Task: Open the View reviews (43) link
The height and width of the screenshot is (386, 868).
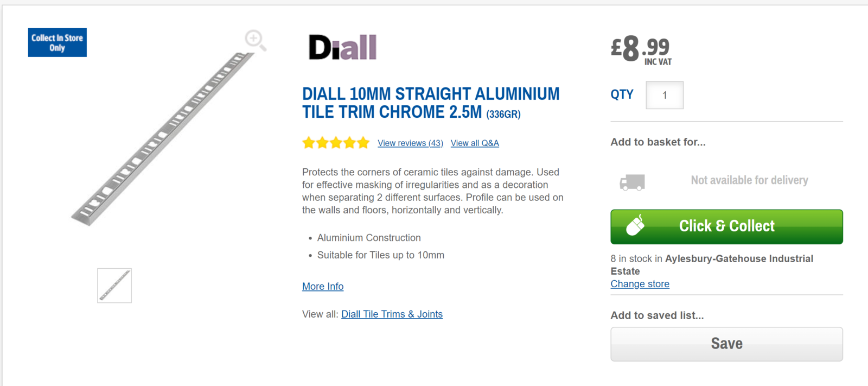Action: 410,143
